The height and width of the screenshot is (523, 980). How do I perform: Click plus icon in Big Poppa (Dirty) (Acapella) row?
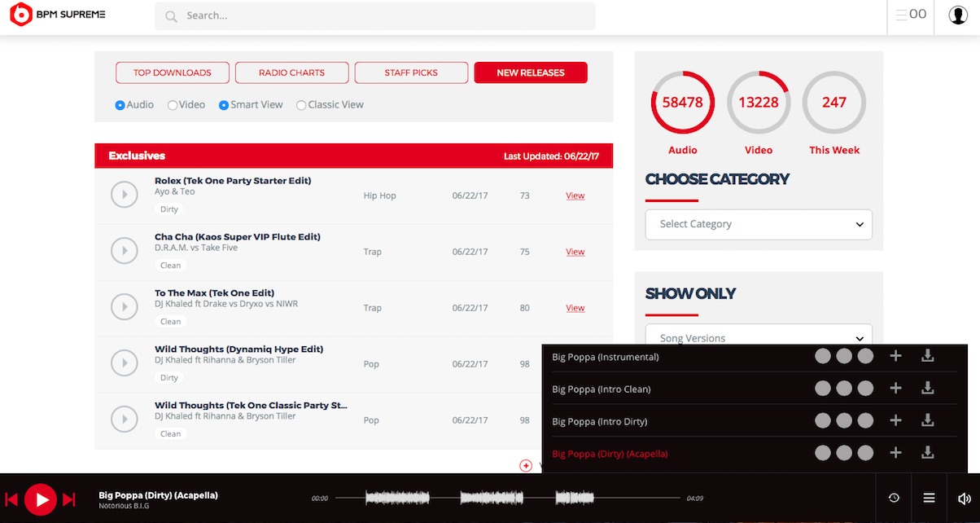pos(895,453)
